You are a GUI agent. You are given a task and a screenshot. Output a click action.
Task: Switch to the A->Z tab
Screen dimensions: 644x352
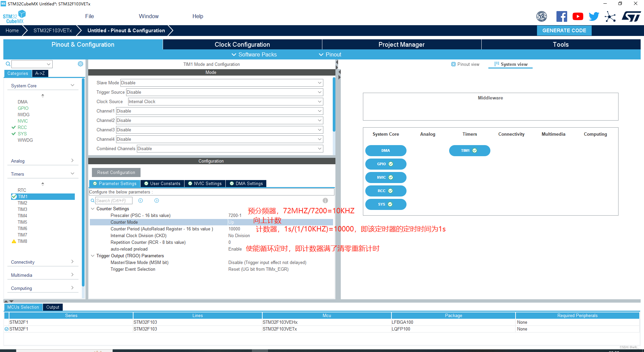pyautogui.click(x=40, y=73)
